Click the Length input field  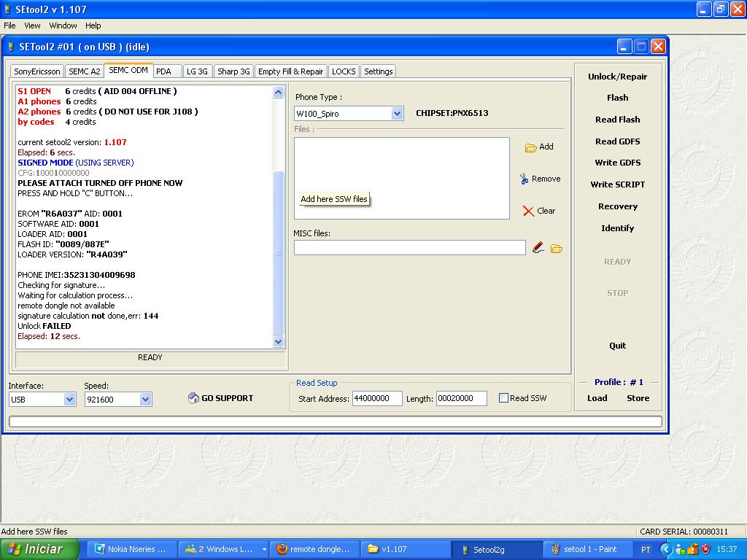461,398
